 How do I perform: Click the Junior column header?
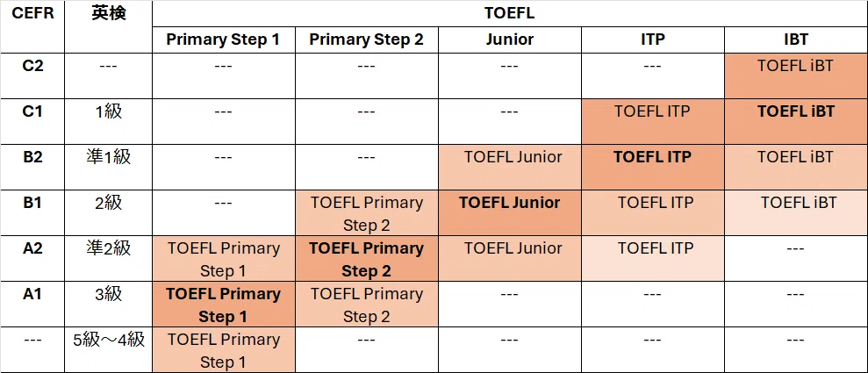(x=509, y=39)
